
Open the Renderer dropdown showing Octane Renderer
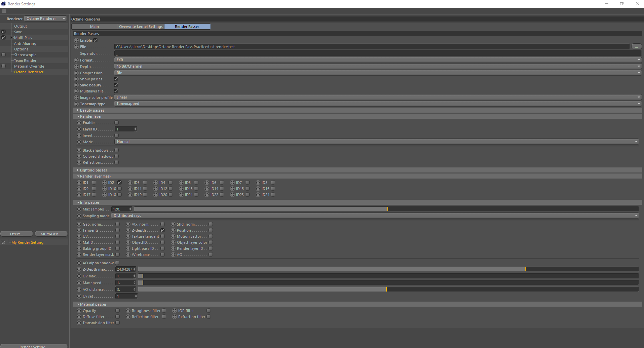tap(46, 18)
